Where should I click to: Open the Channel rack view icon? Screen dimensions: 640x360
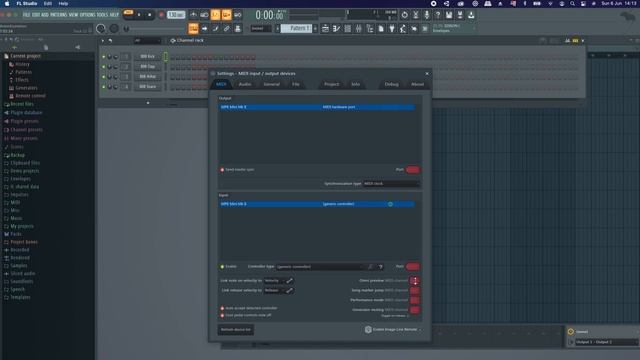coord(347,29)
